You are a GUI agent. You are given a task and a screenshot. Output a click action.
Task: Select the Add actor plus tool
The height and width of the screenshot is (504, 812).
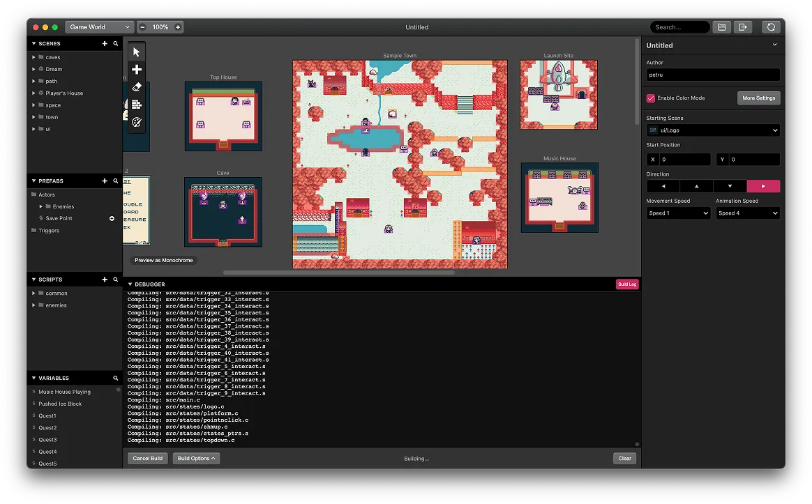(x=136, y=69)
